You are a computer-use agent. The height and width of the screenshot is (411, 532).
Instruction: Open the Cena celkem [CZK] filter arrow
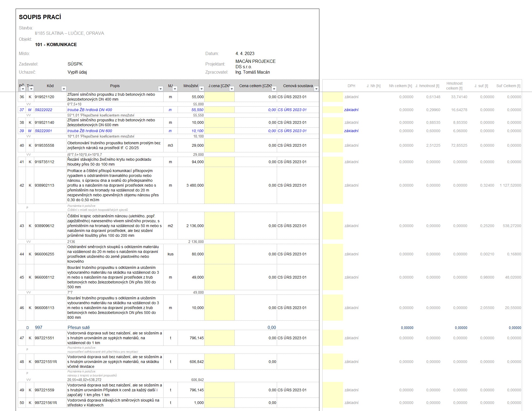point(274,89)
